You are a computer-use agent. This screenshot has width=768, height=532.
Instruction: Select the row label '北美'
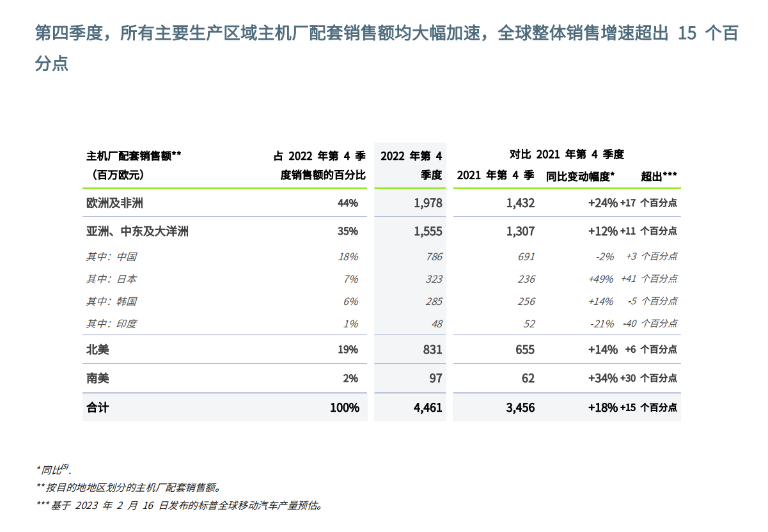97,349
